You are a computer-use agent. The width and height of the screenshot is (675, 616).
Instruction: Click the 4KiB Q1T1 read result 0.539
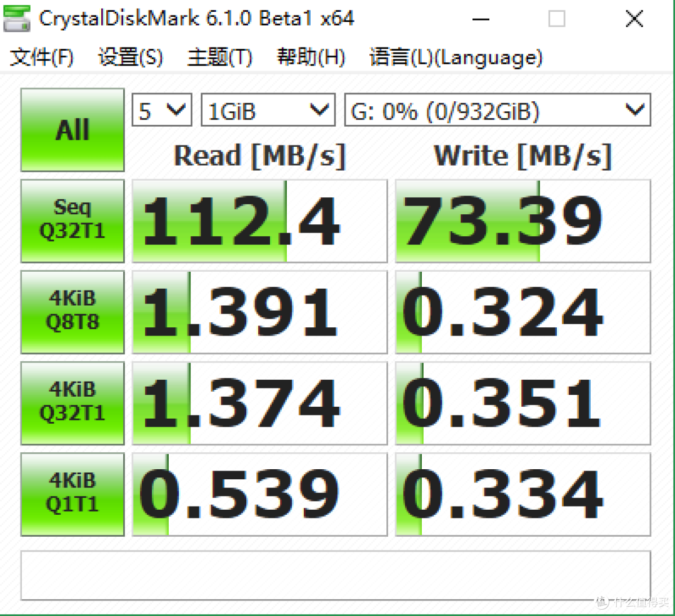click(259, 494)
